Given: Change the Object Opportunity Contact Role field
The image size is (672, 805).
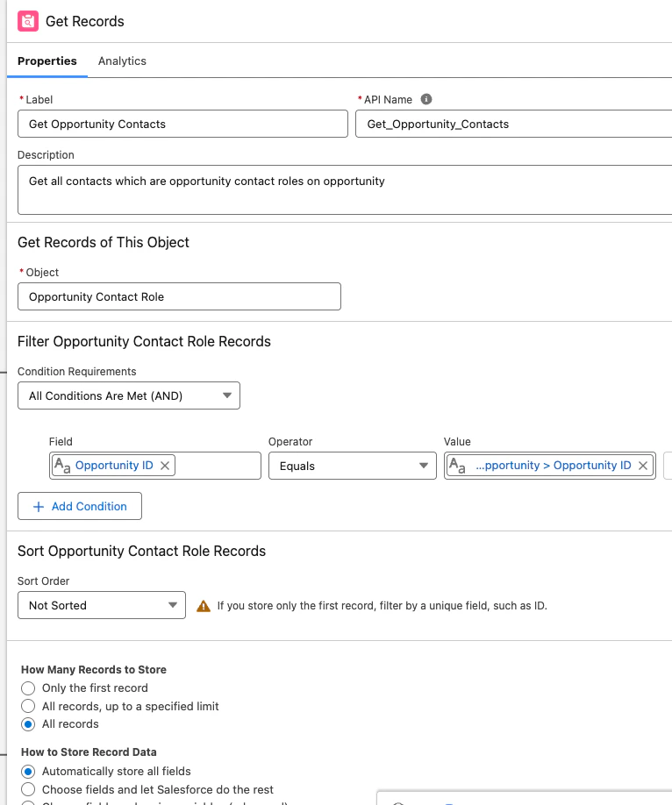Looking at the screenshot, I should pos(179,296).
